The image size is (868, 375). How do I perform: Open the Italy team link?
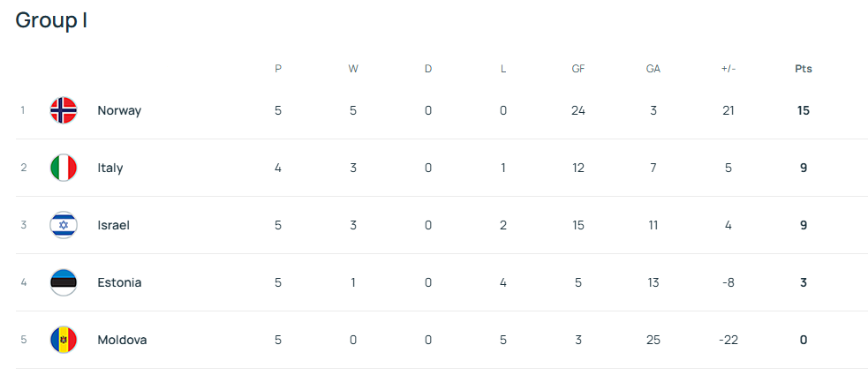click(110, 168)
